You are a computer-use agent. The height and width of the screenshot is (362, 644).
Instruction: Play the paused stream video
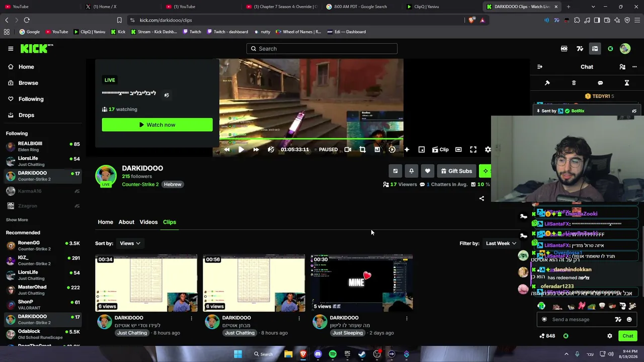241,149
